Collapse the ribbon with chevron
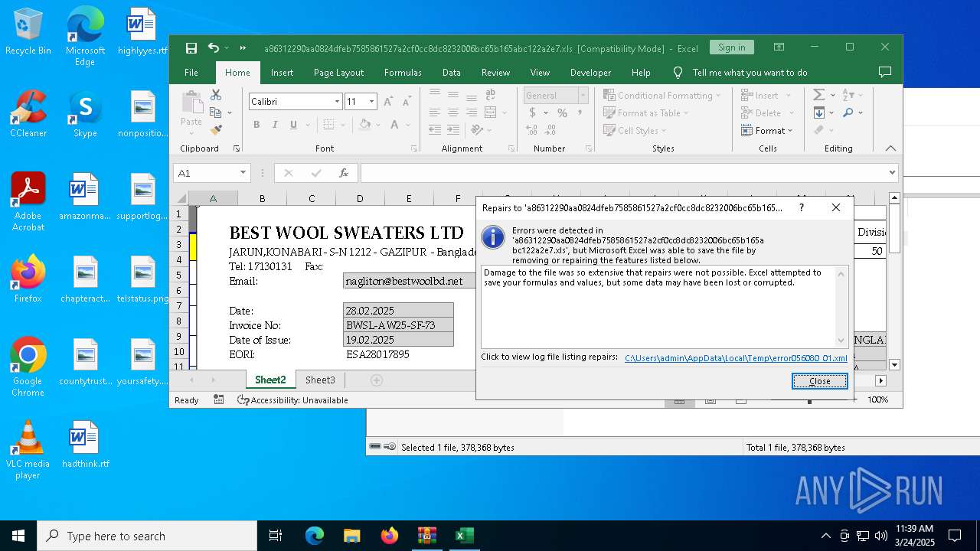 point(890,148)
